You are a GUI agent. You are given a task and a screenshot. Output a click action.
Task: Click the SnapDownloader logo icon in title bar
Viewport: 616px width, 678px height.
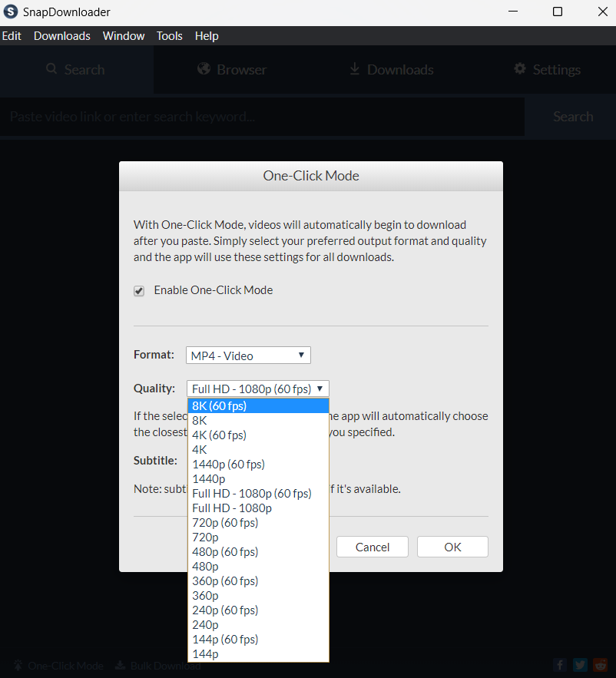pyautogui.click(x=11, y=12)
